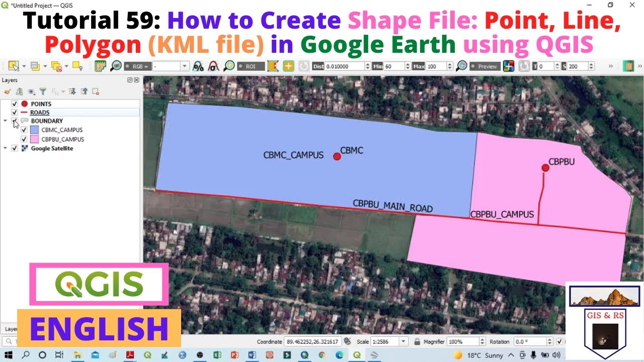Image resolution: width=644 pixels, height=362 pixels.
Task: Click the Select Features by Value icon
Action: click(x=35, y=66)
